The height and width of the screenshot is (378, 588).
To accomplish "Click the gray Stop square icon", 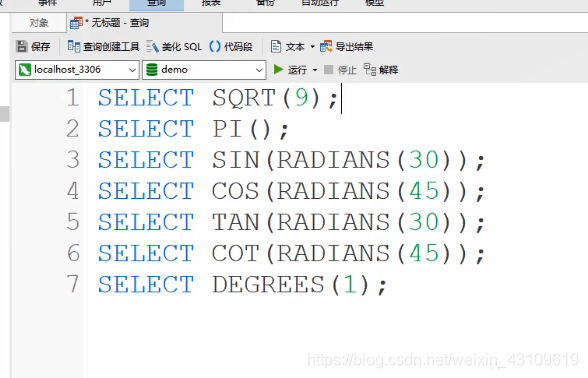I will point(328,70).
